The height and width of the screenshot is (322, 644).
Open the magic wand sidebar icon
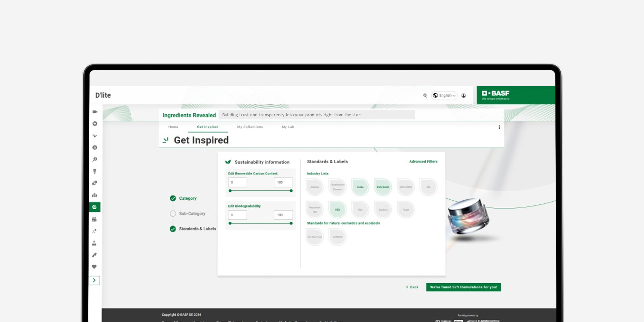coord(94,231)
